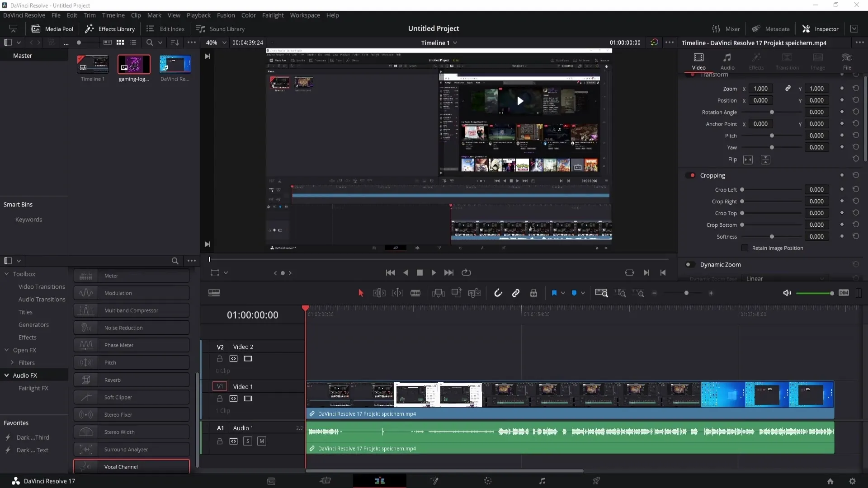Click the Crop Left value input field
The height and width of the screenshot is (488, 868).
click(x=817, y=189)
